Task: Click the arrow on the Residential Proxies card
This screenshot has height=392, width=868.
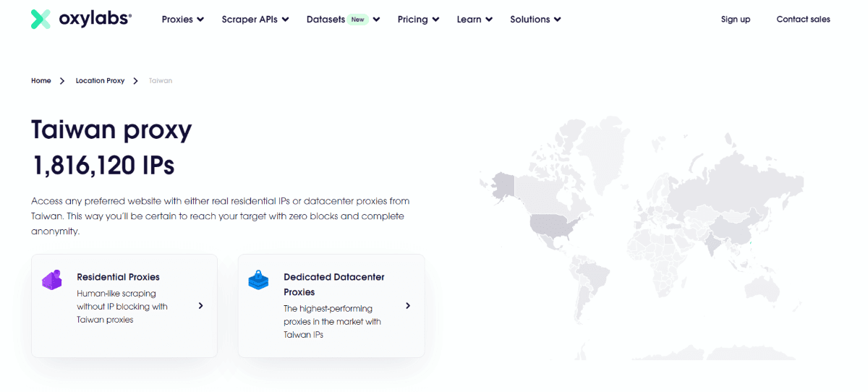Action: (x=200, y=306)
